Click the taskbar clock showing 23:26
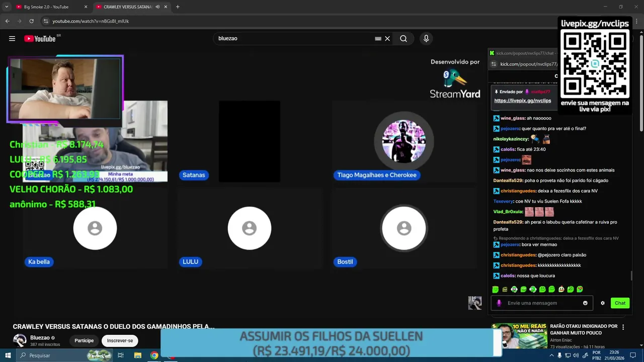 [x=613, y=355]
